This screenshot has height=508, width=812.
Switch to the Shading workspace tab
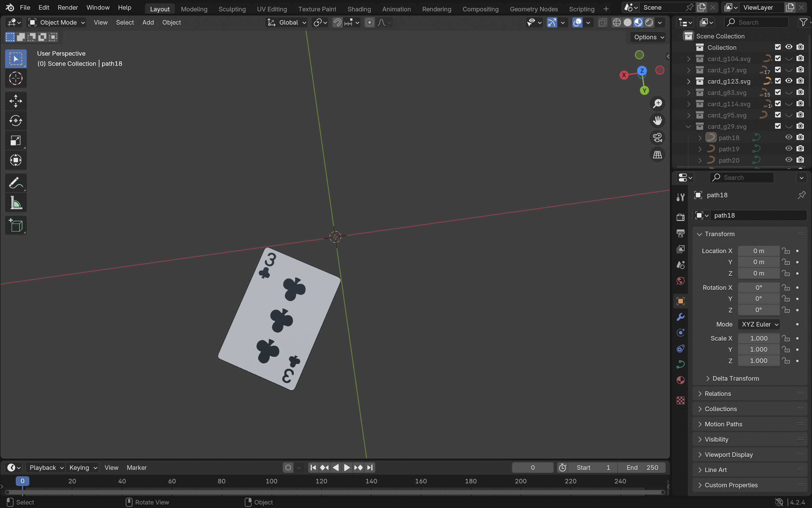[359, 9]
